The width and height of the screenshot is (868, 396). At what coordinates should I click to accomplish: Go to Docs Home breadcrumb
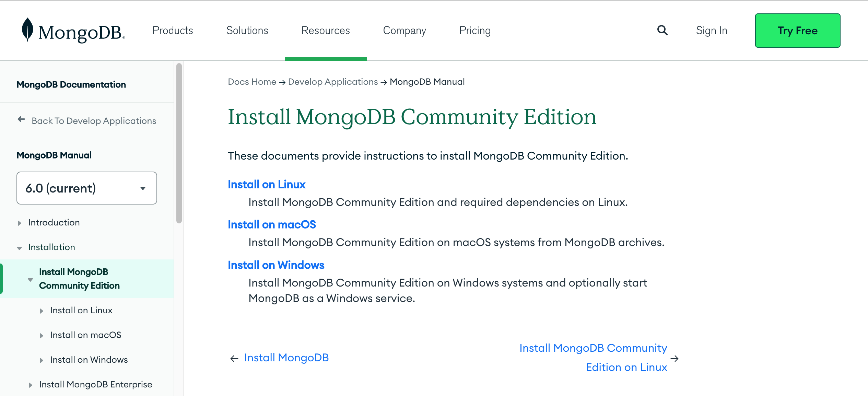252,82
